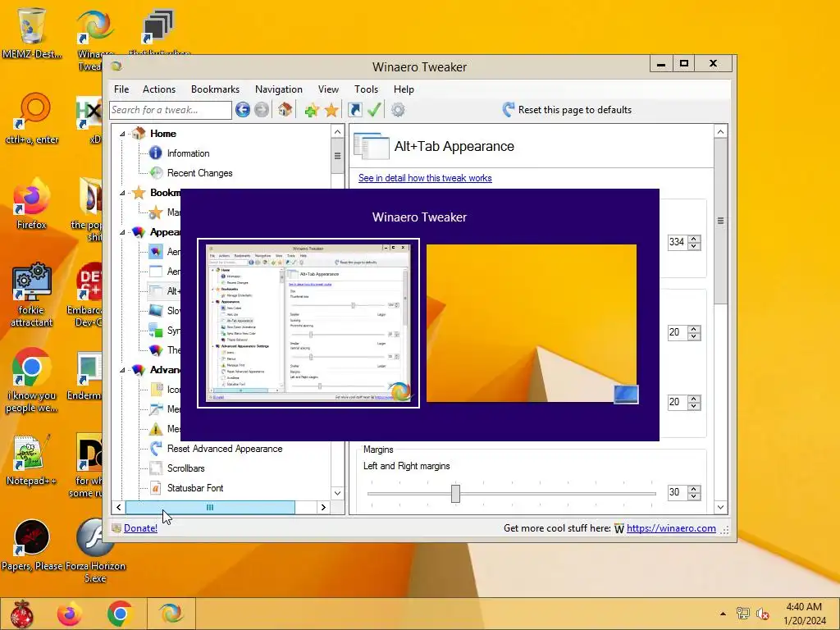
Task: Click the grey Forward navigation arrow
Action: click(262, 110)
